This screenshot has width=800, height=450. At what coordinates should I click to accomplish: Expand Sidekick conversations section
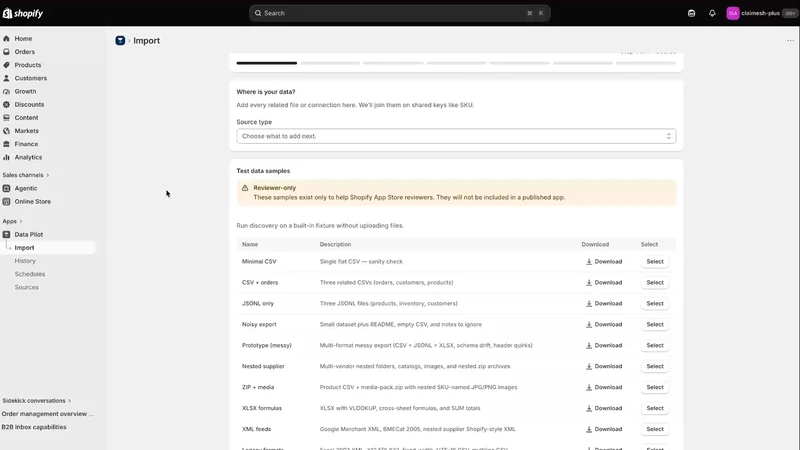(x=37, y=401)
